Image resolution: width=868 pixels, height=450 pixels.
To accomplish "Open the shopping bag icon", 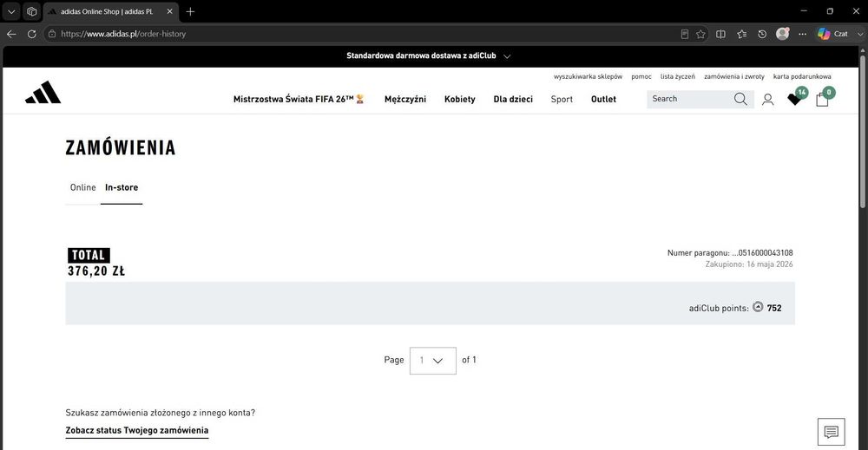I will 822,100.
